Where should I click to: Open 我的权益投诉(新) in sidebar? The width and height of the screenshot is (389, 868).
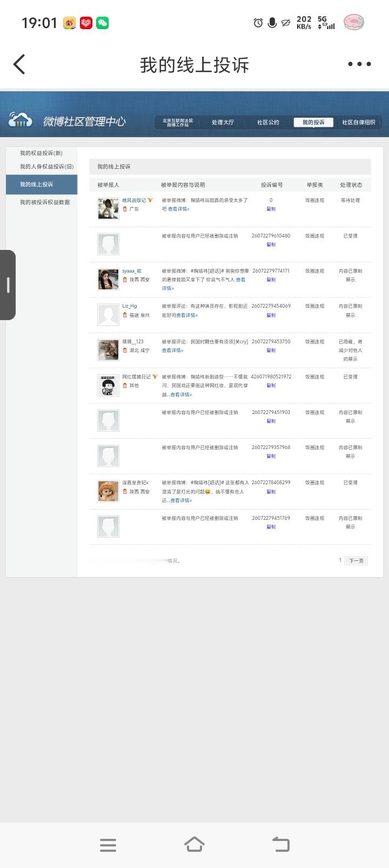click(42, 153)
